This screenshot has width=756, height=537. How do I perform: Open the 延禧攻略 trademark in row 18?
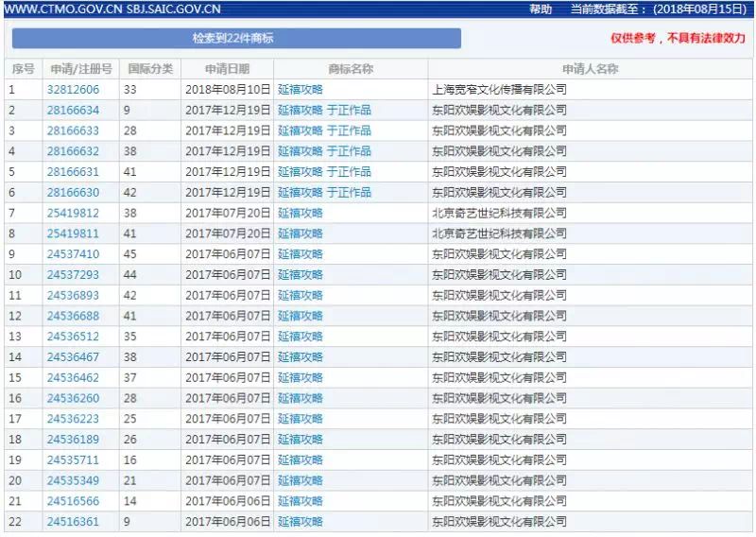coord(300,440)
